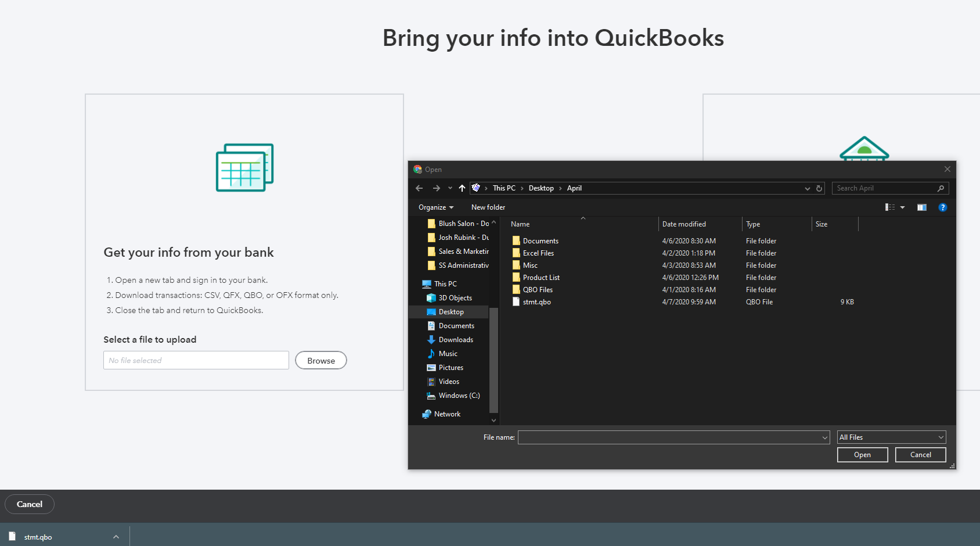980x546 pixels.
Task: Go forward in the Open dialog
Action: point(436,188)
